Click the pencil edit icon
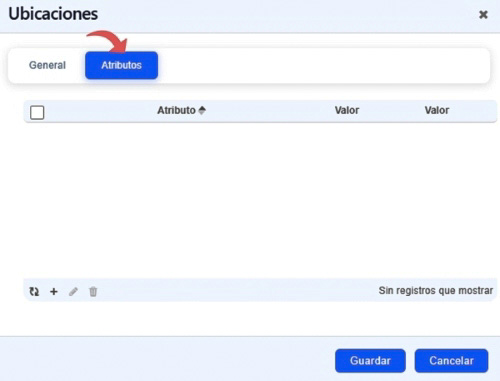Image resolution: width=500 pixels, height=381 pixels. click(x=73, y=292)
